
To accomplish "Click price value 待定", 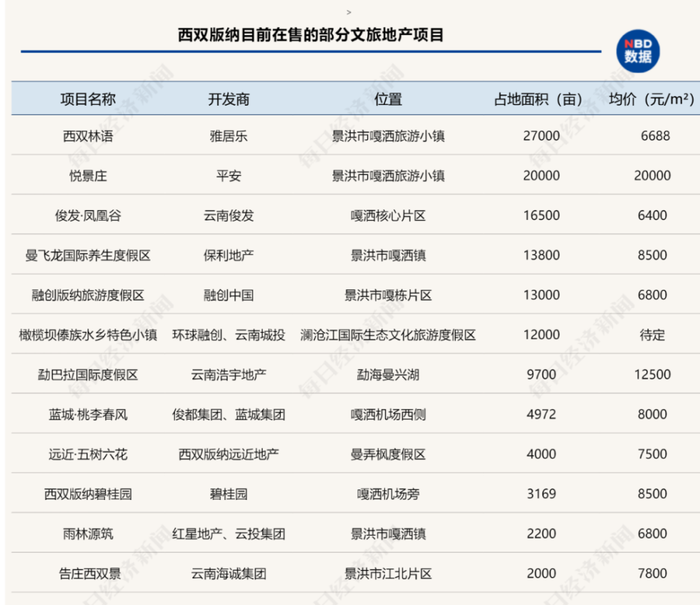I will [652, 335].
